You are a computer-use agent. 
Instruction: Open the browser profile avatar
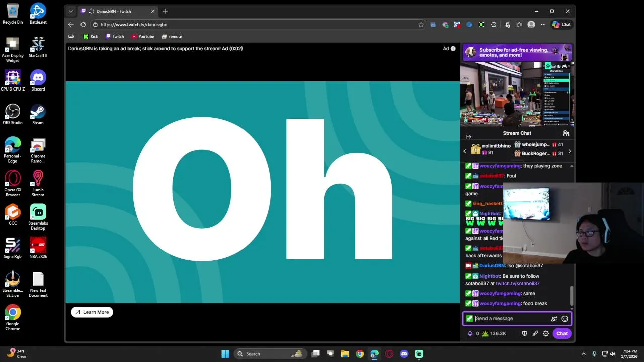(531, 24)
